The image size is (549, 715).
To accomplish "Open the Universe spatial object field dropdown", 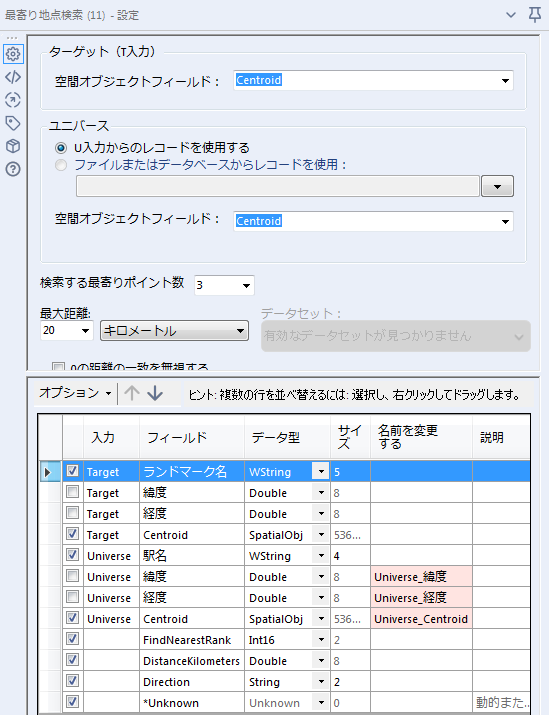I will [505, 222].
